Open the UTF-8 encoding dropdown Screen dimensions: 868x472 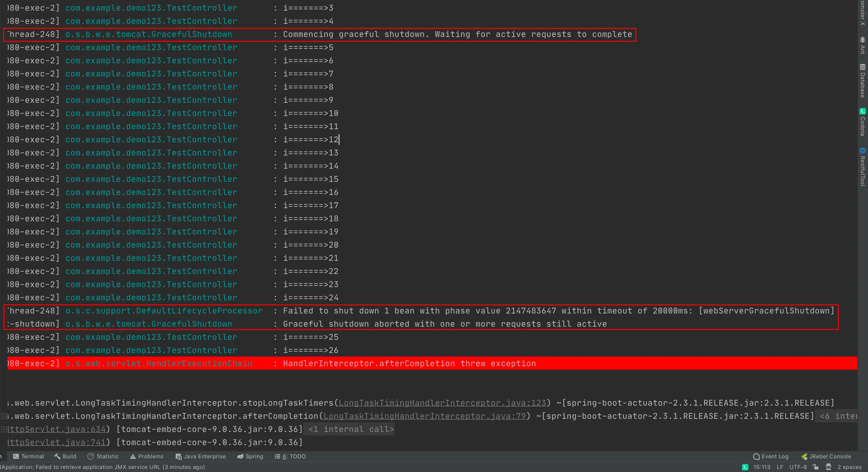798,467
